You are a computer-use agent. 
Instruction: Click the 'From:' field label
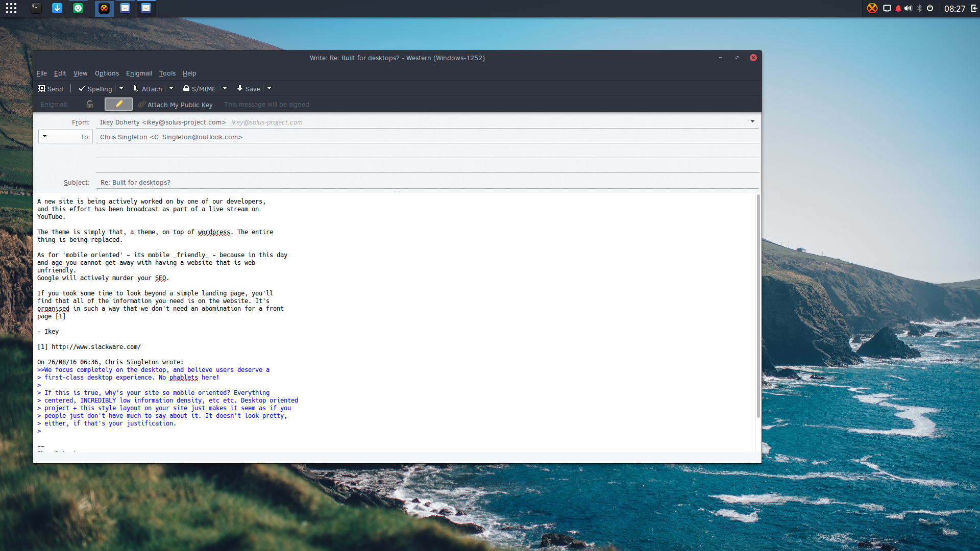81,122
